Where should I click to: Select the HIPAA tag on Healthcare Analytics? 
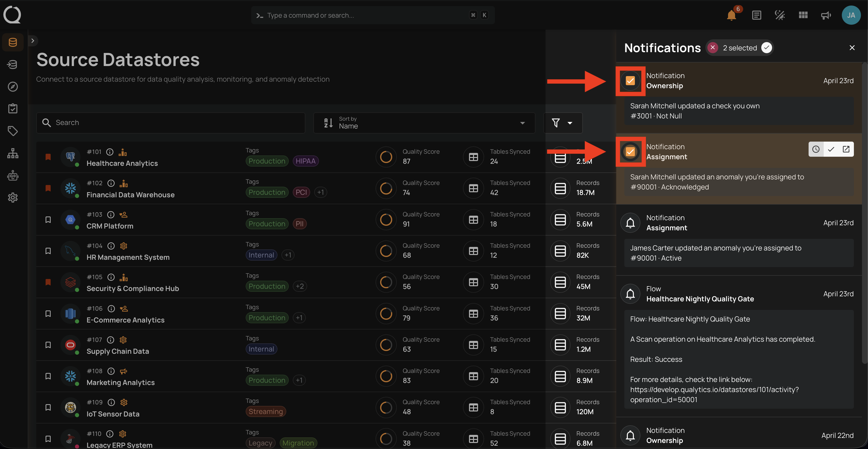305,161
